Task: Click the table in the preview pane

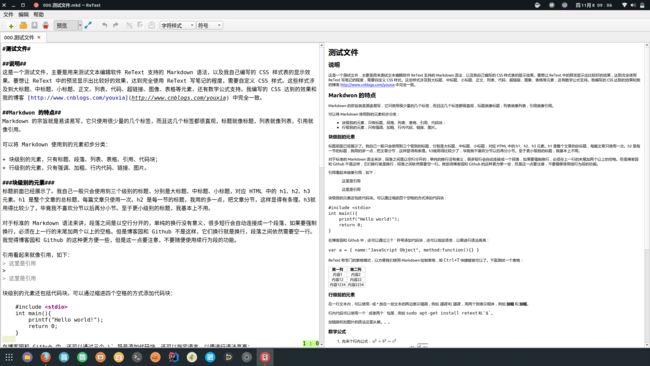Action: pos(347,277)
